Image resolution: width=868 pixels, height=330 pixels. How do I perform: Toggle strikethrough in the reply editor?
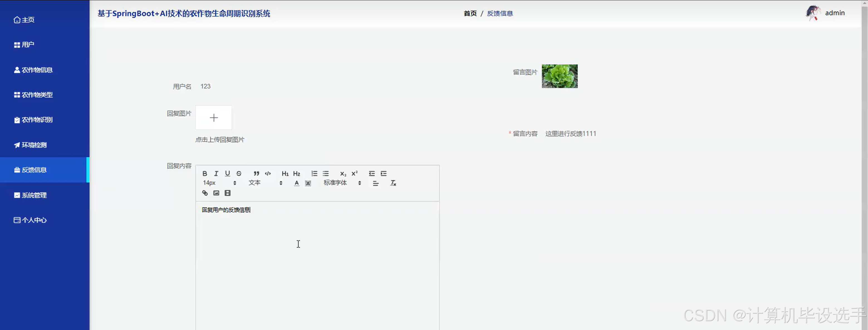pos(239,173)
